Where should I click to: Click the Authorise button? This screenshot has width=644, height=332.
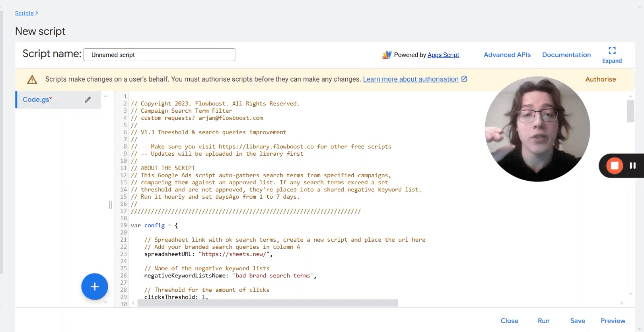pyautogui.click(x=601, y=79)
